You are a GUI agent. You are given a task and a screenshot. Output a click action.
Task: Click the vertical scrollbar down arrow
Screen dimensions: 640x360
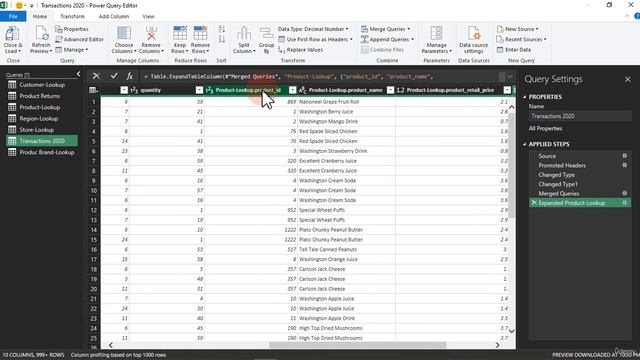[x=511, y=331]
